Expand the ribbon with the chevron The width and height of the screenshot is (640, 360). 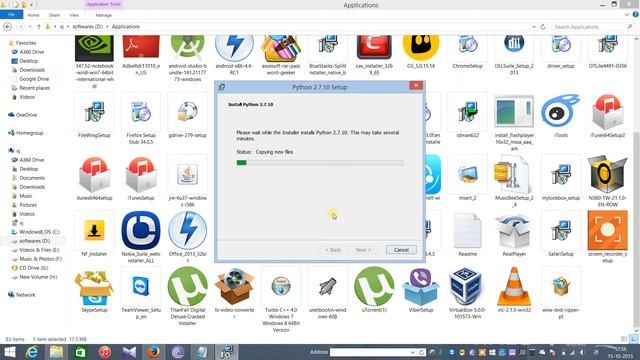pos(627,15)
